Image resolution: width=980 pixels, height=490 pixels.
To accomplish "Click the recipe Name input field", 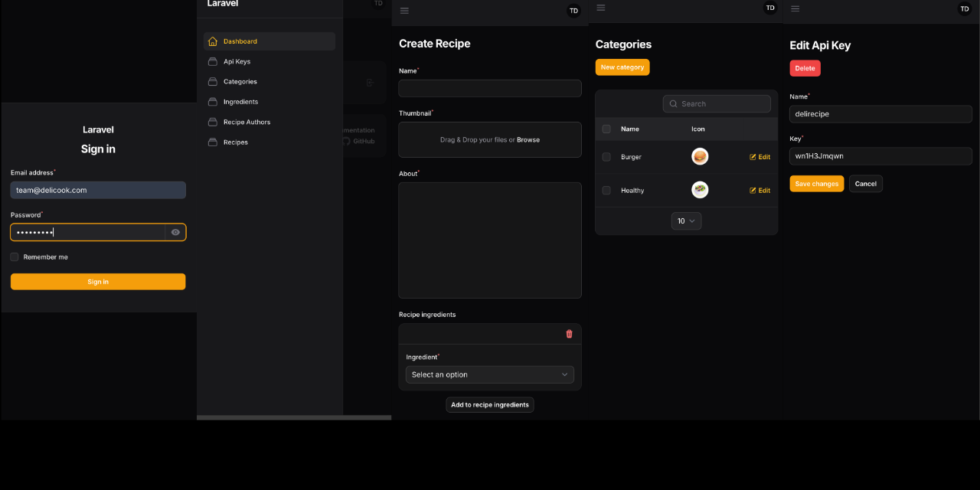I will point(490,88).
